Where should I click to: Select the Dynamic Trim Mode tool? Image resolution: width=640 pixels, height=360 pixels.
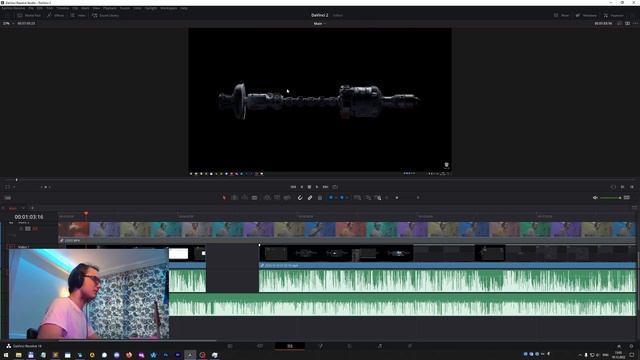pyautogui.click(x=244, y=198)
